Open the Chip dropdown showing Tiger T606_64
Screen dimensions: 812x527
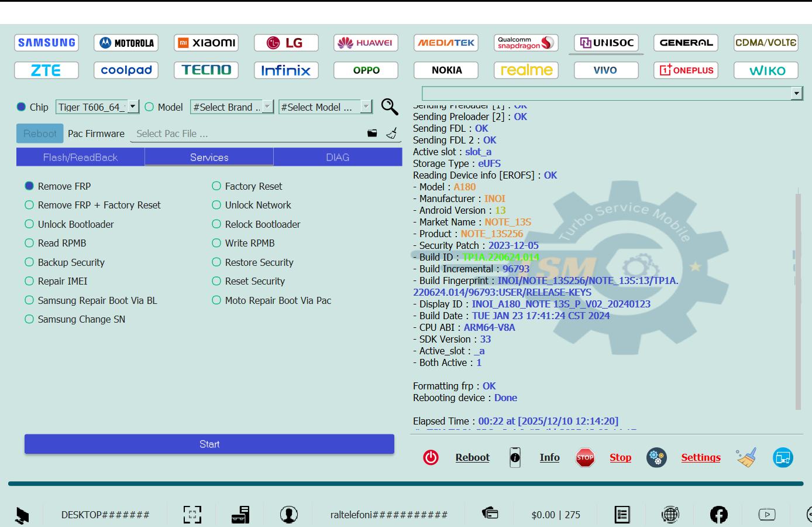pyautogui.click(x=97, y=107)
